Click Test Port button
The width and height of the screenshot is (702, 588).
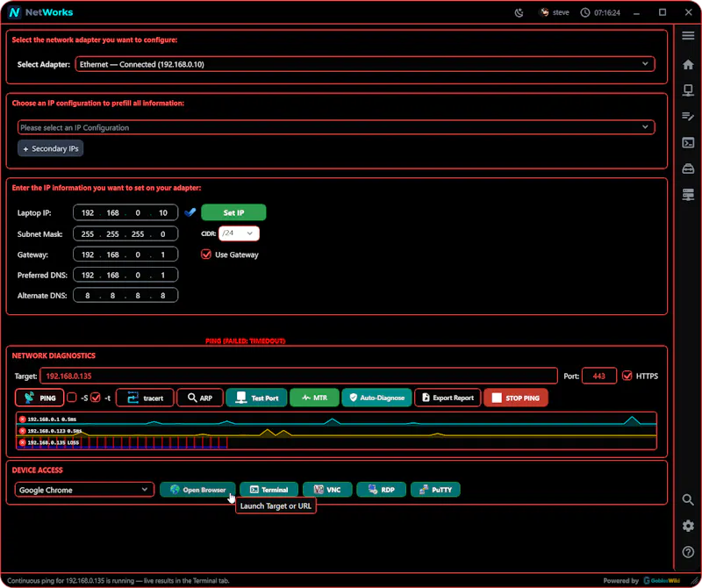(256, 398)
